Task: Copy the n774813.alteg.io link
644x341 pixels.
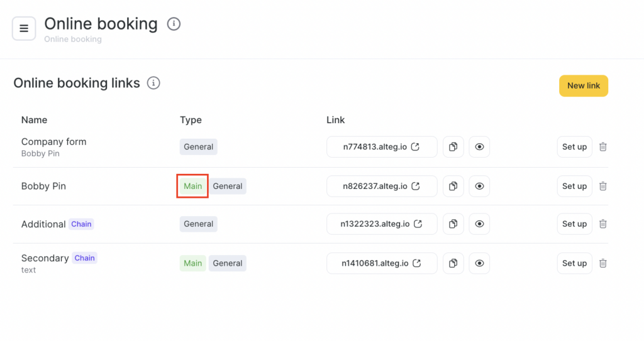Action: click(453, 147)
